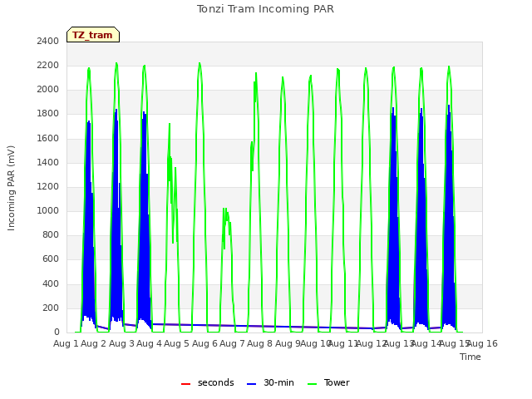532x399 pixels.
Task: Click the Aug 16 x-axis tick label
Action: pyautogui.click(x=483, y=343)
